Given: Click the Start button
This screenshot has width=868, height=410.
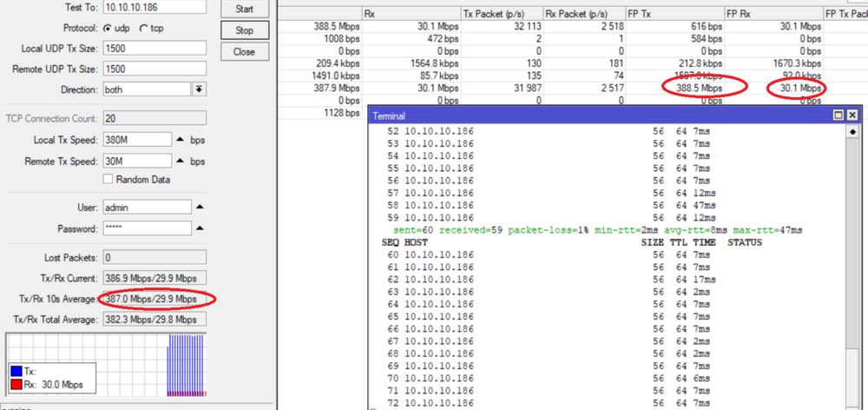Looking at the screenshot, I should (244, 9).
